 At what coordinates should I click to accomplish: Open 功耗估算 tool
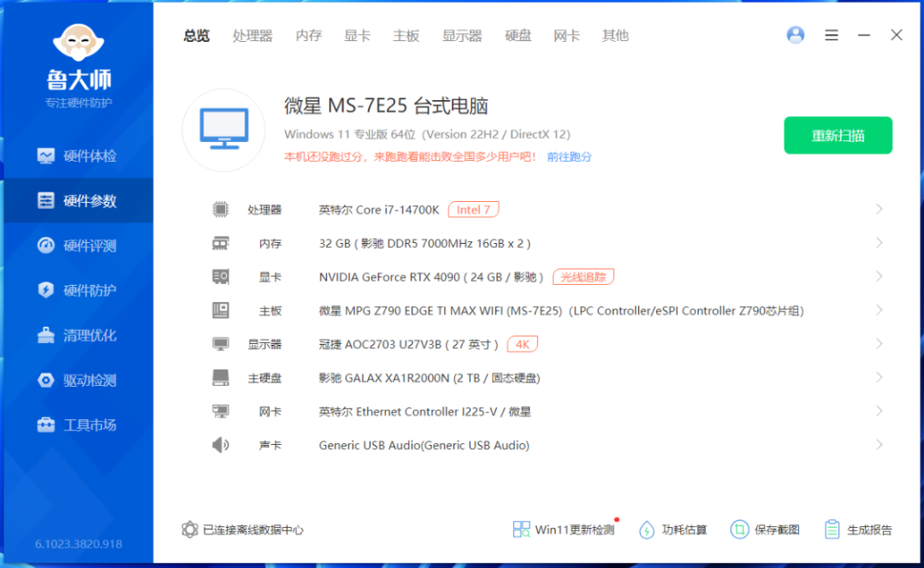point(673,530)
